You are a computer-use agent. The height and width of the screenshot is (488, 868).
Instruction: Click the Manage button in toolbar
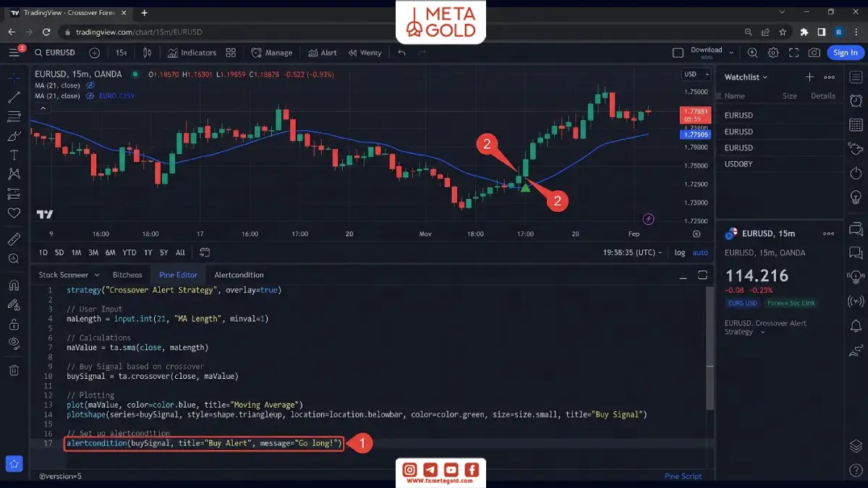(x=271, y=53)
